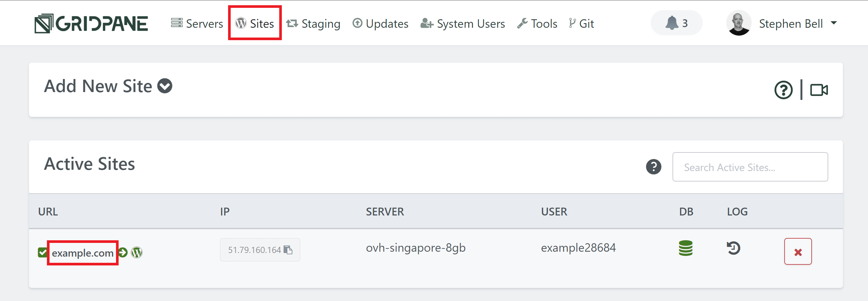Open the Staging menu item
Screen dimensions: 868x301
point(313,24)
